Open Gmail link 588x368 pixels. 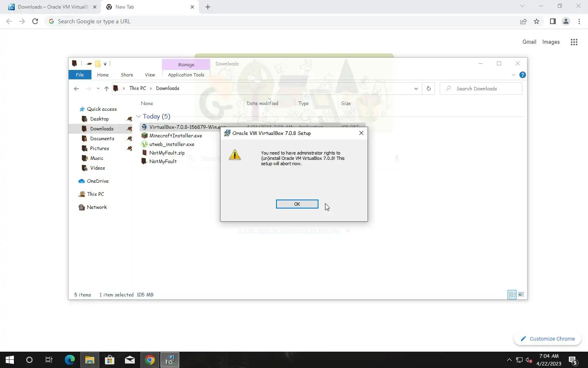[529, 42]
